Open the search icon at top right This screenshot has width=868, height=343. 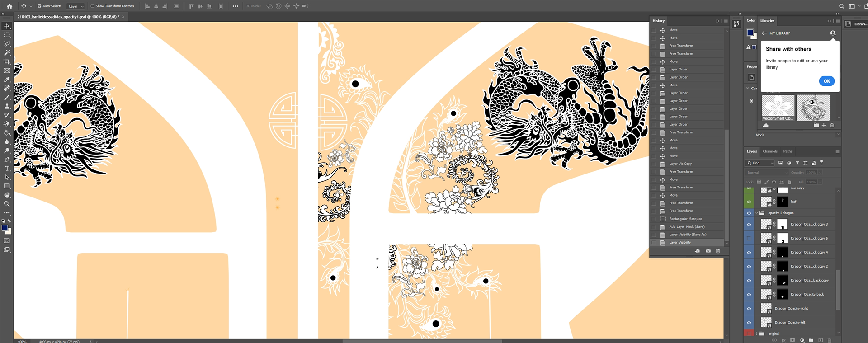841,6
